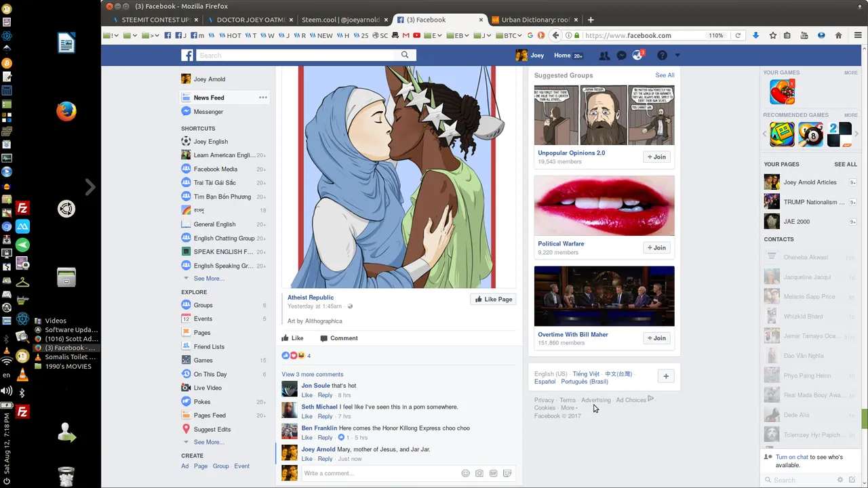Switch to Urban Dictionary tab
This screenshot has height=488, width=868.
[x=535, y=20]
